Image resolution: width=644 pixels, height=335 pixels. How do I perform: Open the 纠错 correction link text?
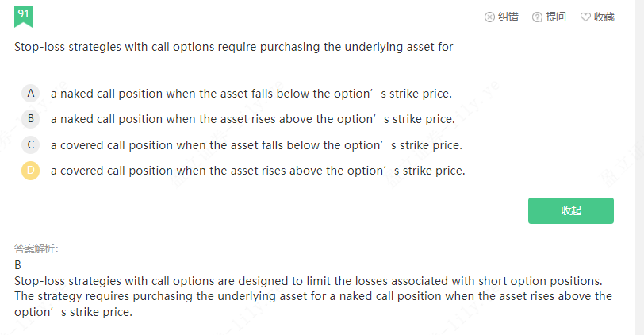click(508, 17)
